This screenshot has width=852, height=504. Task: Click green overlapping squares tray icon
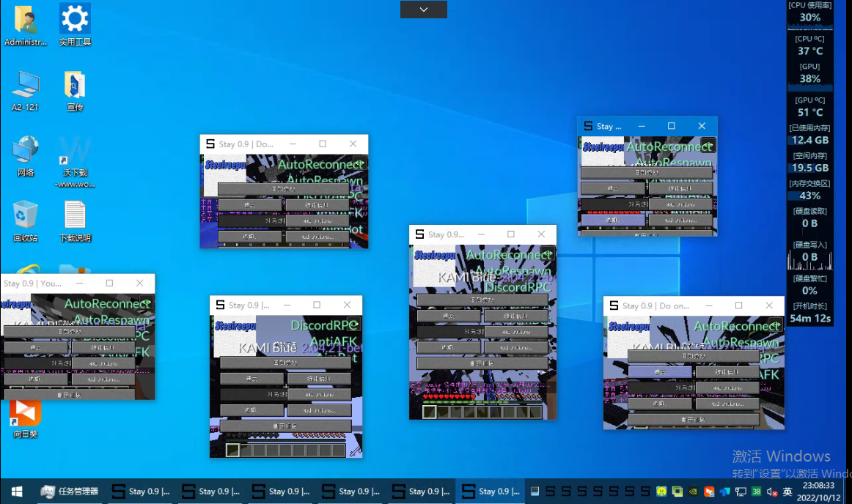point(677,492)
